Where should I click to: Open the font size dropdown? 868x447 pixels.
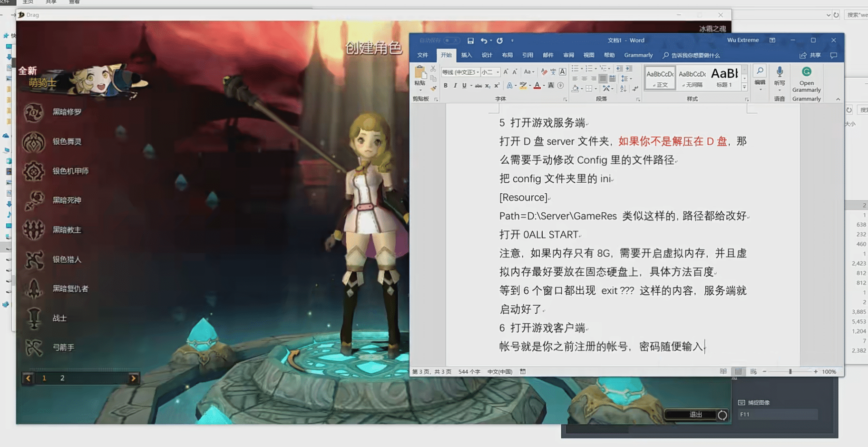(497, 72)
